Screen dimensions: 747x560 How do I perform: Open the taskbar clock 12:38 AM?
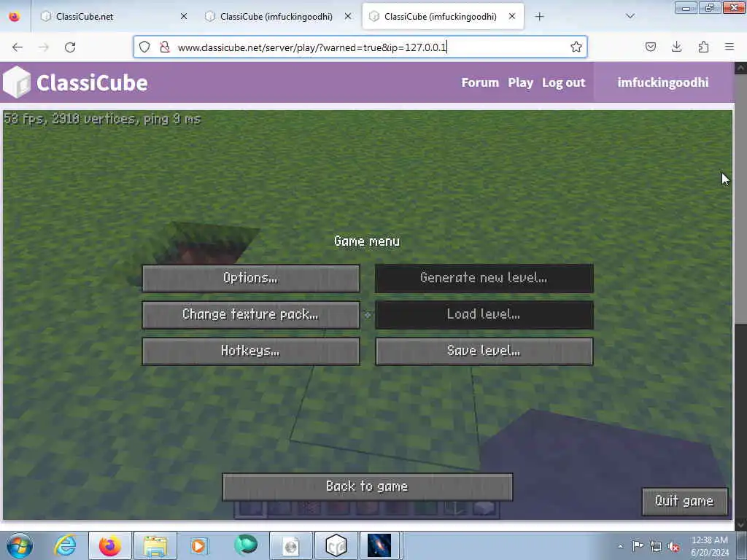point(710,546)
